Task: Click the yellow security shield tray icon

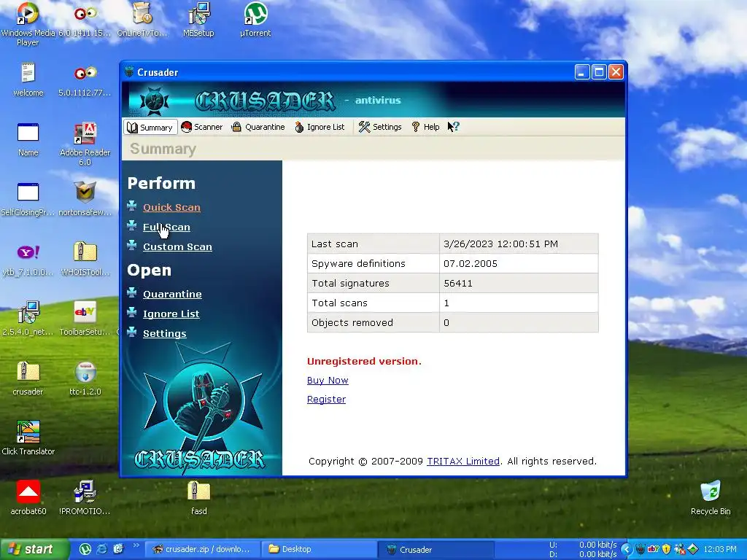Action: tap(666, 549)
